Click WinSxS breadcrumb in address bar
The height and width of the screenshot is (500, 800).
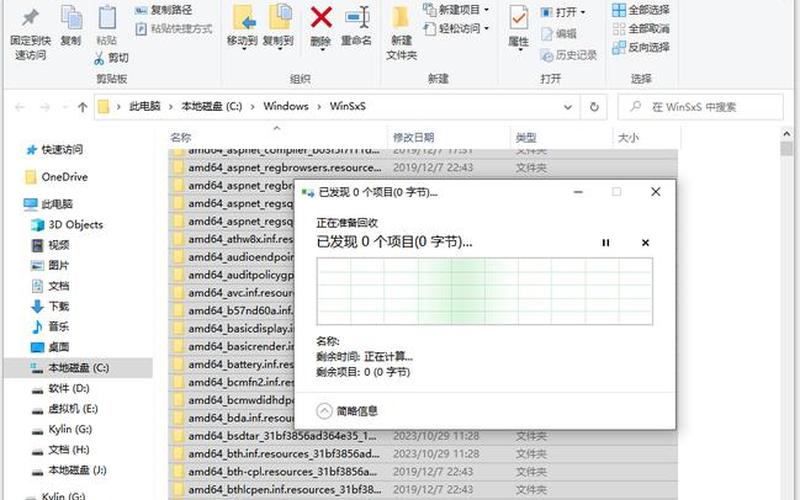347,106
